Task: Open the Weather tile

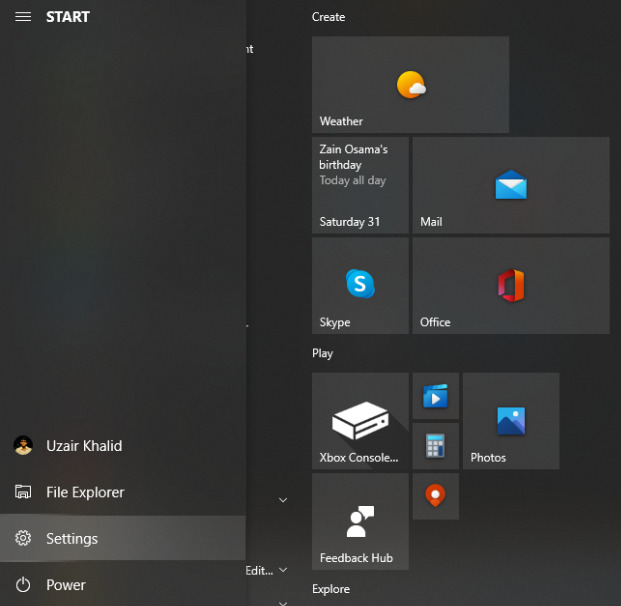Action: 410,85
